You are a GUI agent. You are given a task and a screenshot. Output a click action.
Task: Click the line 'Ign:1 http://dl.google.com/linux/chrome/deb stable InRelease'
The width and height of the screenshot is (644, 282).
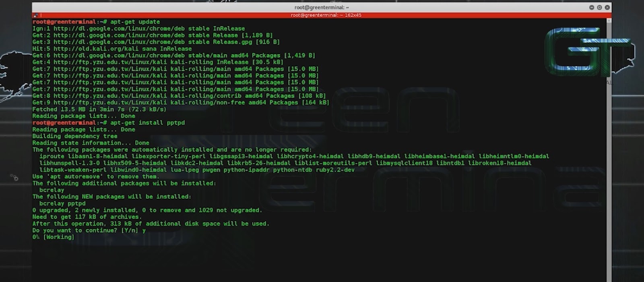(x=138, y=29)
